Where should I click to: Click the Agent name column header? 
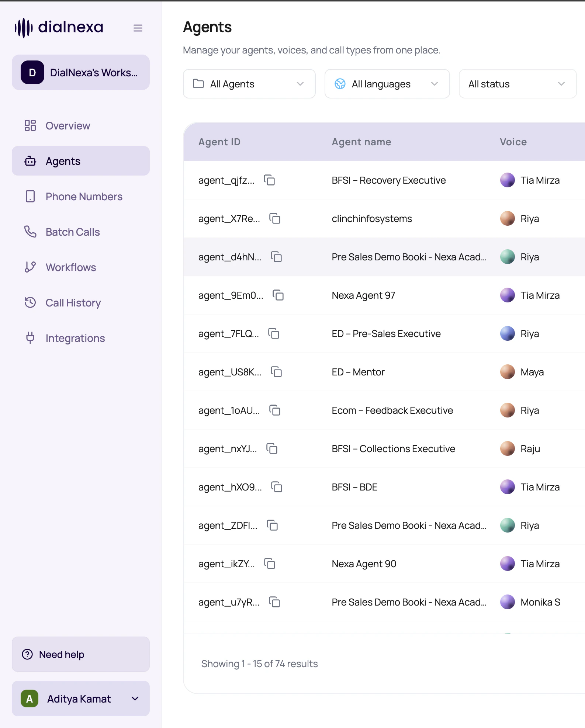[361, 142]
